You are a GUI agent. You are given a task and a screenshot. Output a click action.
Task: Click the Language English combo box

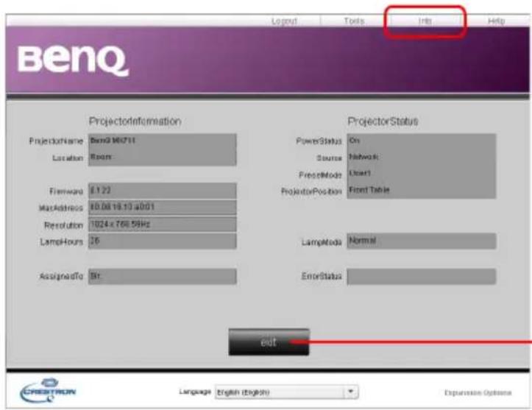click(286, 392)
